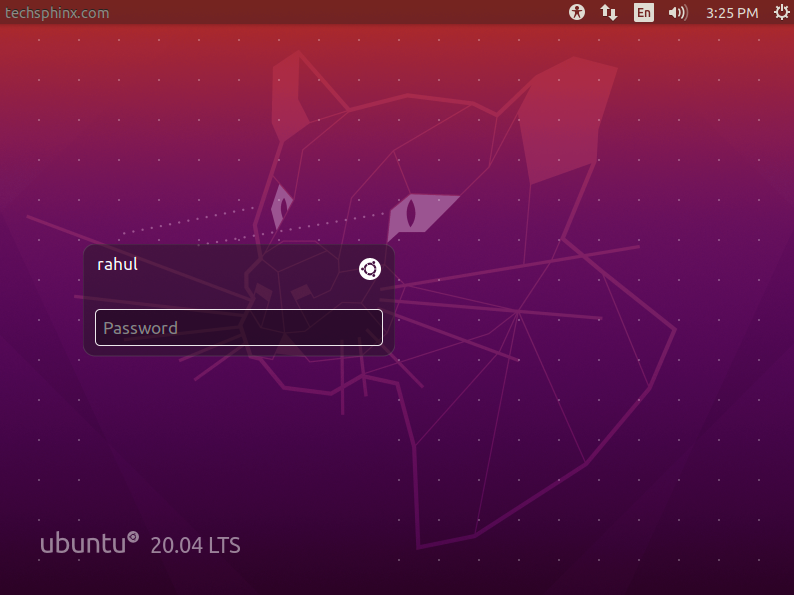The image size is (794, 595).
Task: Click the En keyboard layout indicator
Action: click(644, 12)
